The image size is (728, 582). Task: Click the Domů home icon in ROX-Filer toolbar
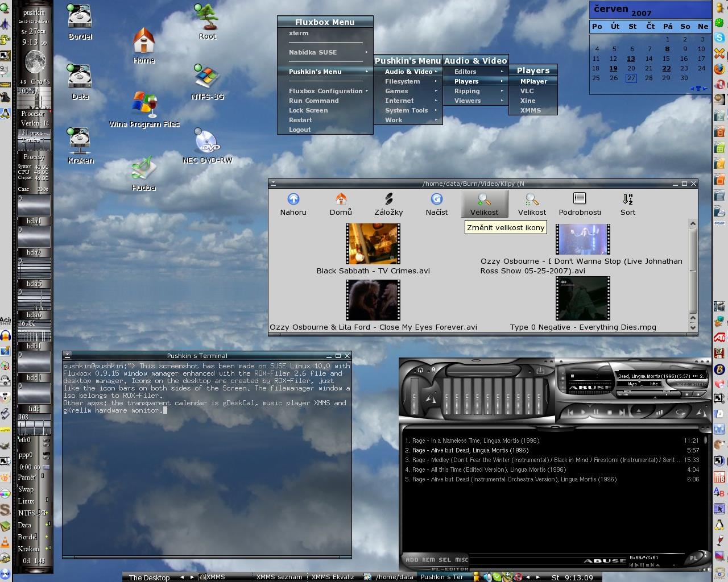click(341, 203)
